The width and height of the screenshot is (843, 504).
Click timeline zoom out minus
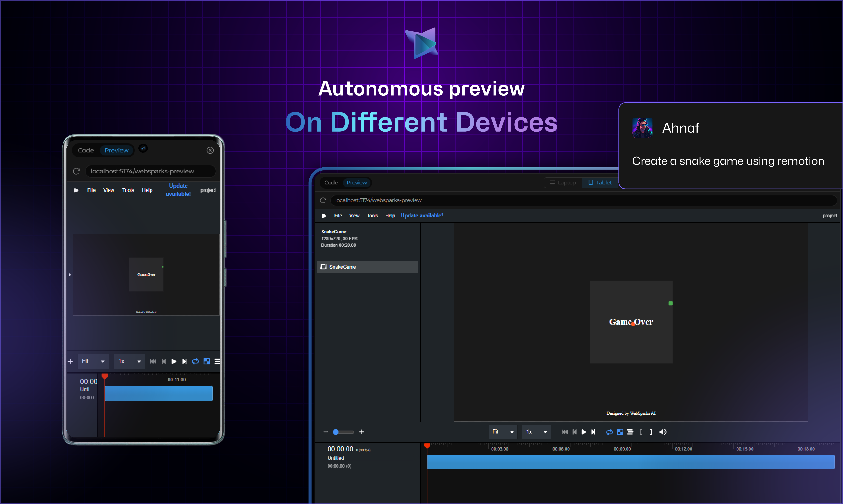(x=326, y=432)
